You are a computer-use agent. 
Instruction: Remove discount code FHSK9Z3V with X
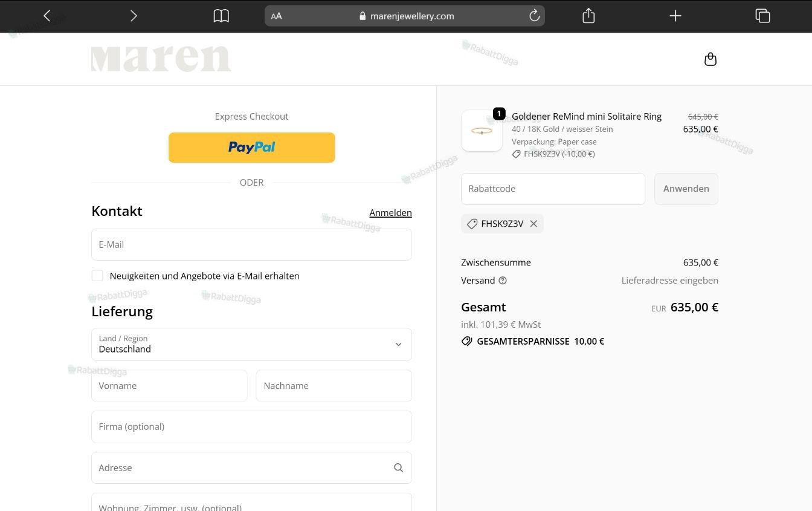click(533, 224)
